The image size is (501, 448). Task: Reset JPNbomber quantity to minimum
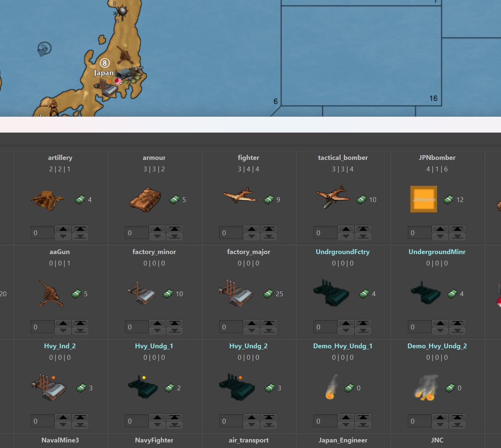[457, 236]
